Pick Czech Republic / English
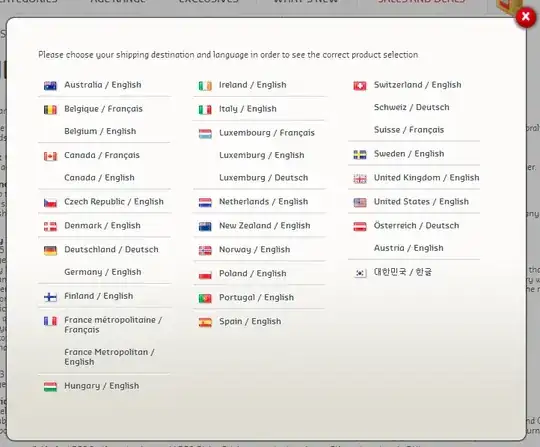The image size is (540, 447). tap(114, 201)
